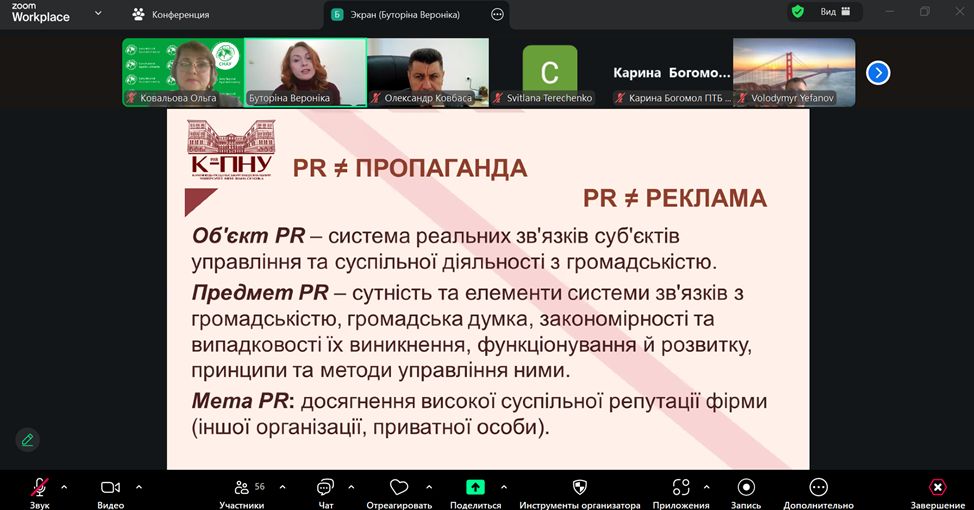Turn on camera with Видео button
This screenshot has height=510, width=974.
(110, 487)
